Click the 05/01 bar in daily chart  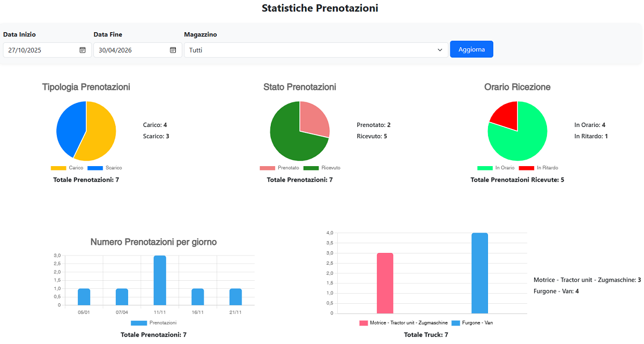point(84,297)
